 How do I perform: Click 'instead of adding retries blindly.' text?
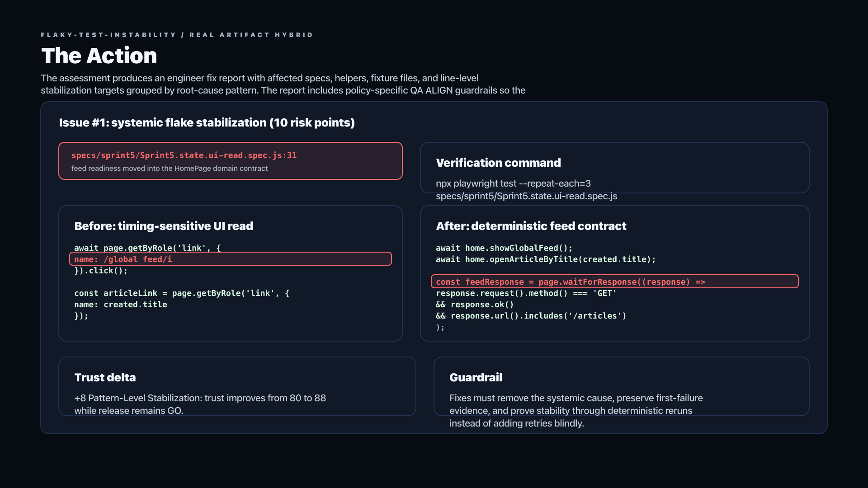pos(517,423)
